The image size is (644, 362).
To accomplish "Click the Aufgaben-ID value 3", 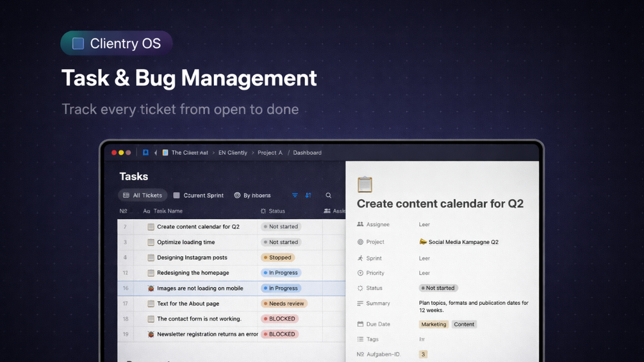I will coord(423,354).
